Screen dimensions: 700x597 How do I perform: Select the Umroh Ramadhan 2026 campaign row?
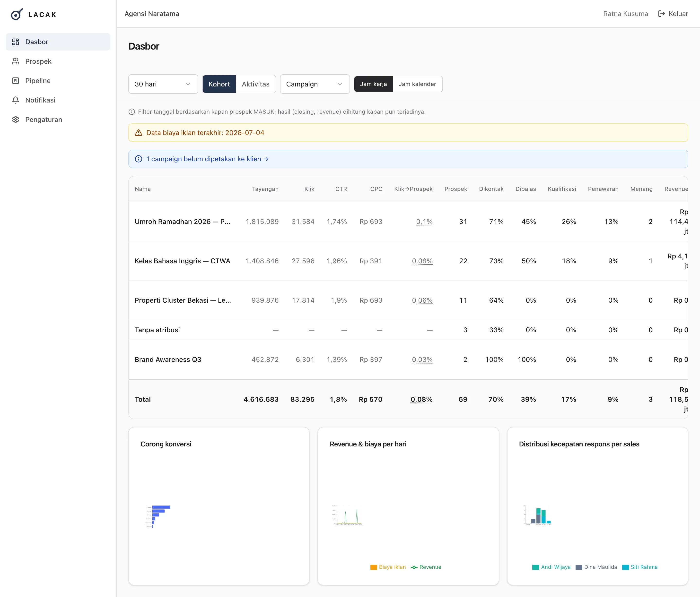408,222
